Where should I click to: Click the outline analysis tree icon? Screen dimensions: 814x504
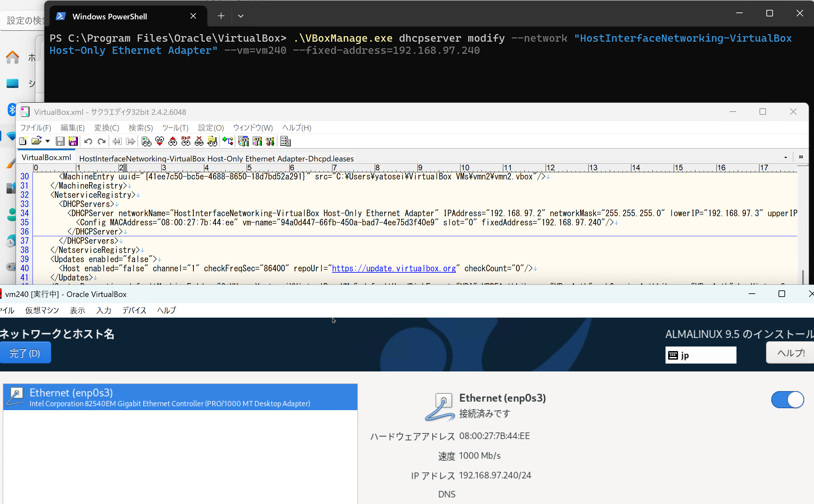coord(228,141)
